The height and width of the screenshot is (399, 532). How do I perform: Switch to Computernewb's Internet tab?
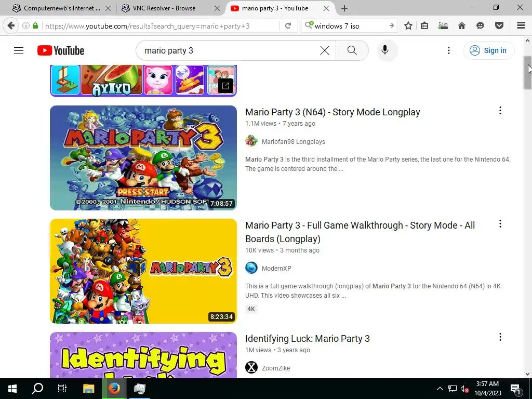[62, 8]
